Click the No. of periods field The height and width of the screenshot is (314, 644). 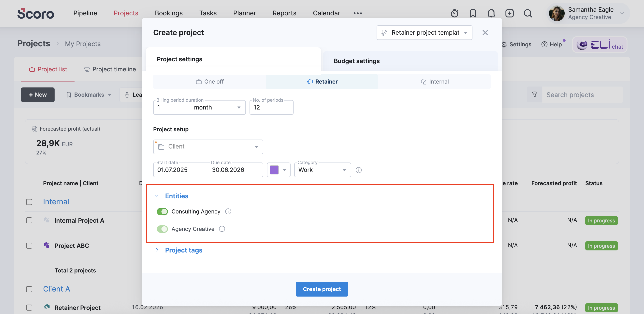[271, 107]
